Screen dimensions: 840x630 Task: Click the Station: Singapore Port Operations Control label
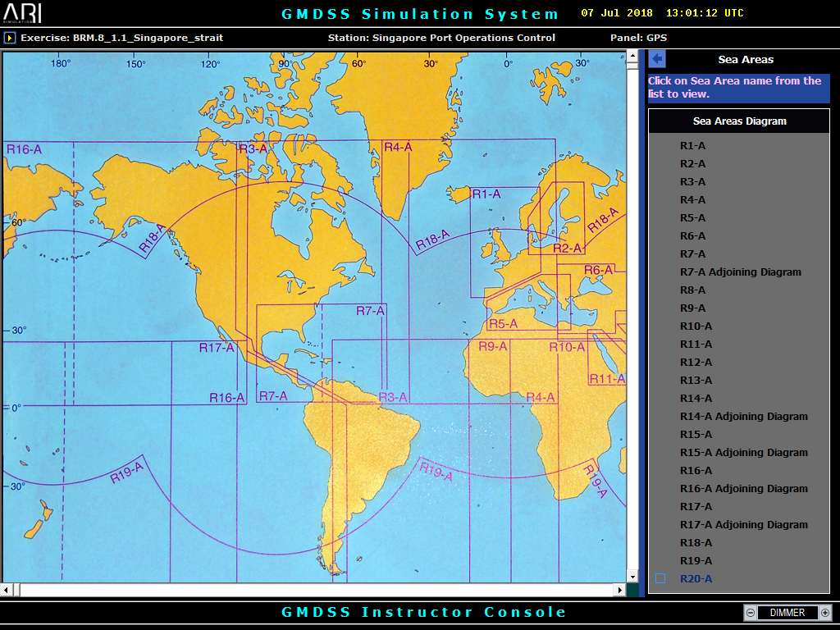[x=441, y=38]
